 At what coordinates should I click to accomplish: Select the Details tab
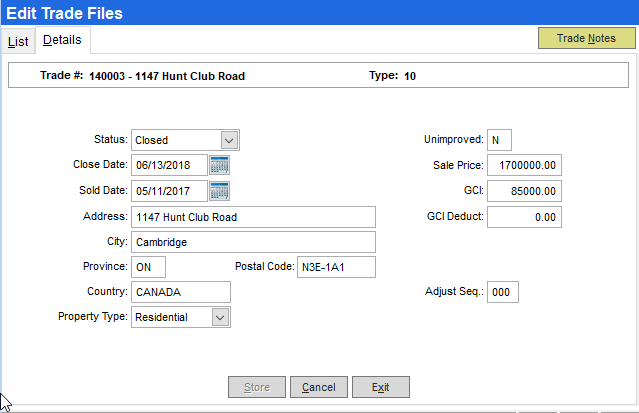[62, 40]
